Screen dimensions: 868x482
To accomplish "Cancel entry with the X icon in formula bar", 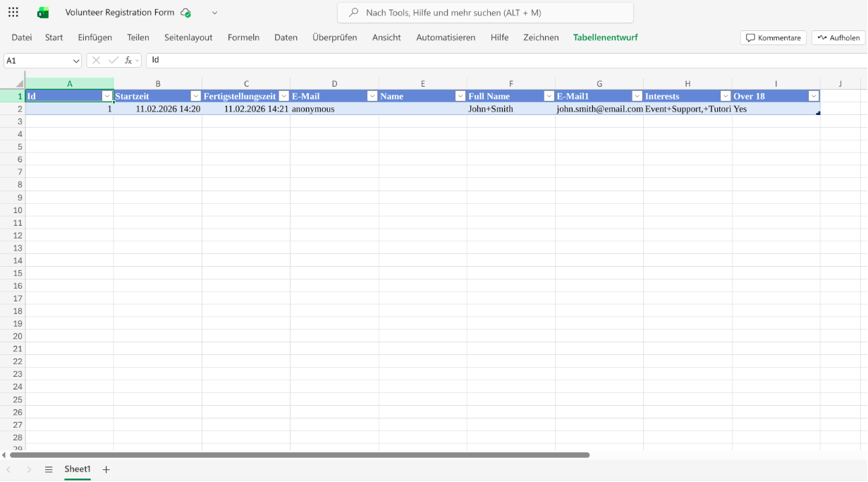I will (x=95, y=60).
